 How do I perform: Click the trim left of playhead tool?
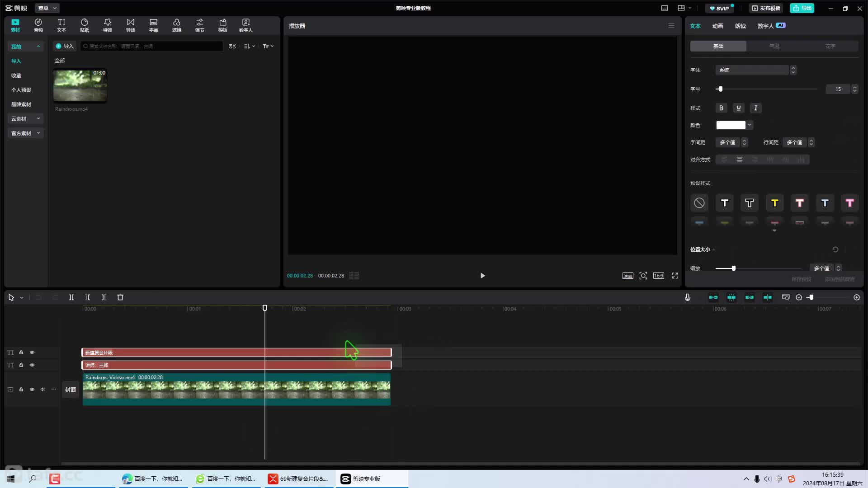tap(88, 297)
